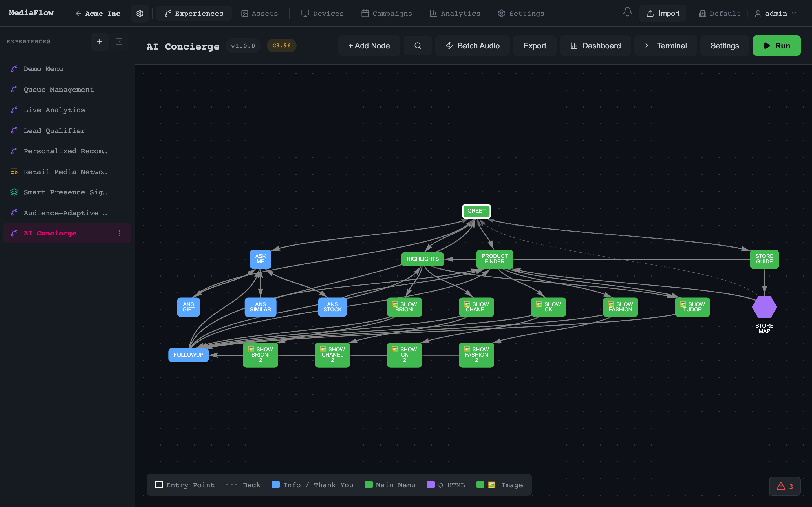
Task: Toggle the Entry Point legend marker
Action: tap(159, 484)
